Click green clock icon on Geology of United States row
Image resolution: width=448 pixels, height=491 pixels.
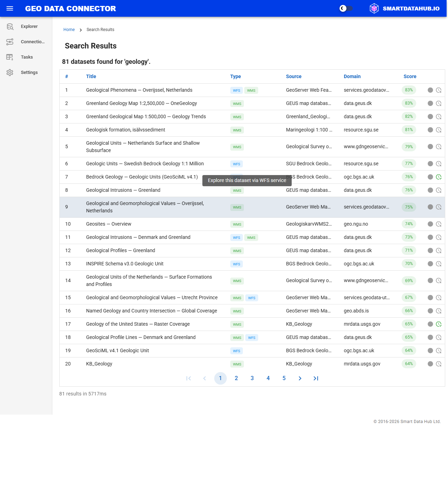[x=439, y=324]
